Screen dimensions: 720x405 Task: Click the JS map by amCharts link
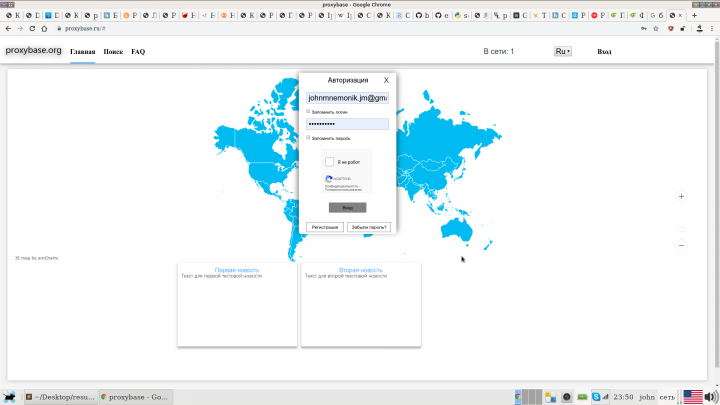pos(36,258)
